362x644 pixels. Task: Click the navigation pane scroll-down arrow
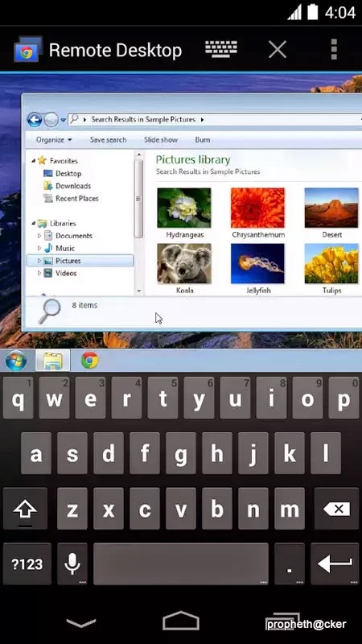pos(138,291)
